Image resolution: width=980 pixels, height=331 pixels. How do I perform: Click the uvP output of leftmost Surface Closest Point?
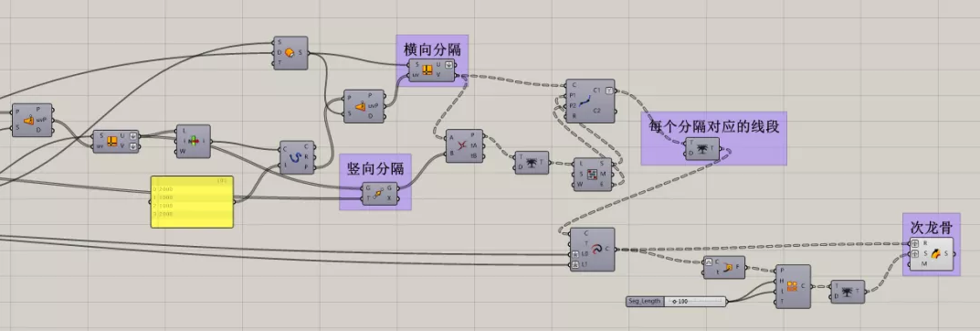pyautogui.click(x=42, y=120)
